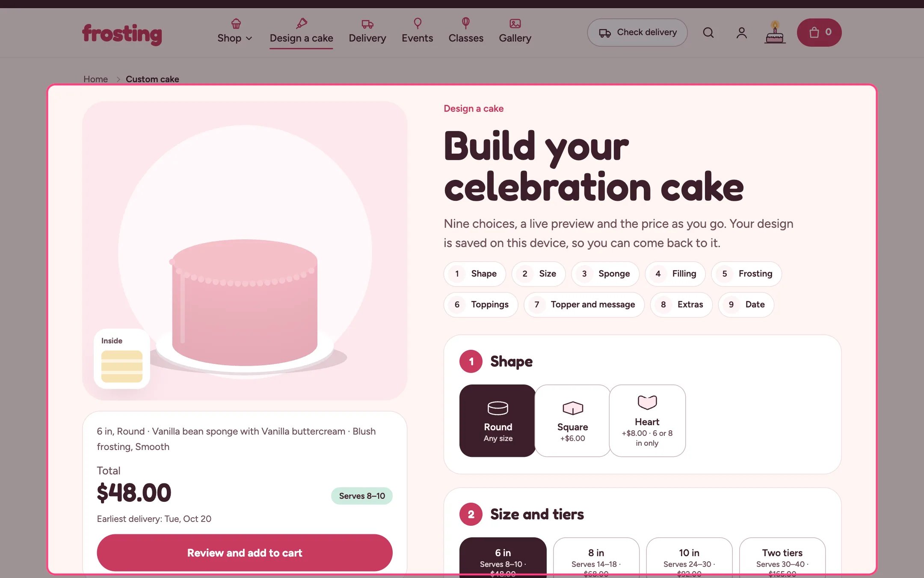Select the Square shape option
This screenshot has height=578, width=924.
(572, 421)
